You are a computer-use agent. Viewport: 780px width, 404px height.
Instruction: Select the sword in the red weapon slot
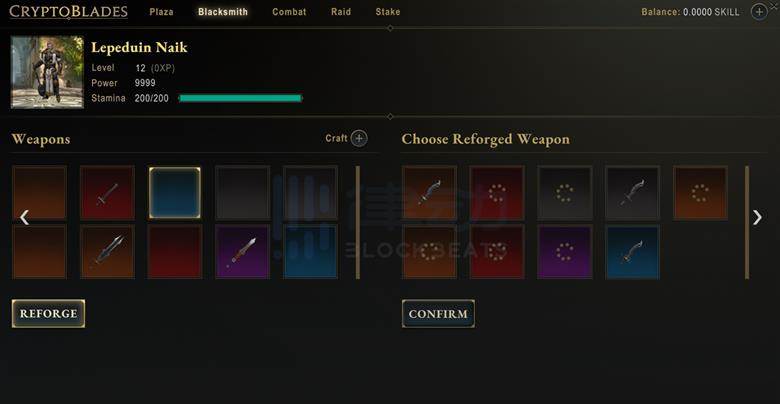107,193
